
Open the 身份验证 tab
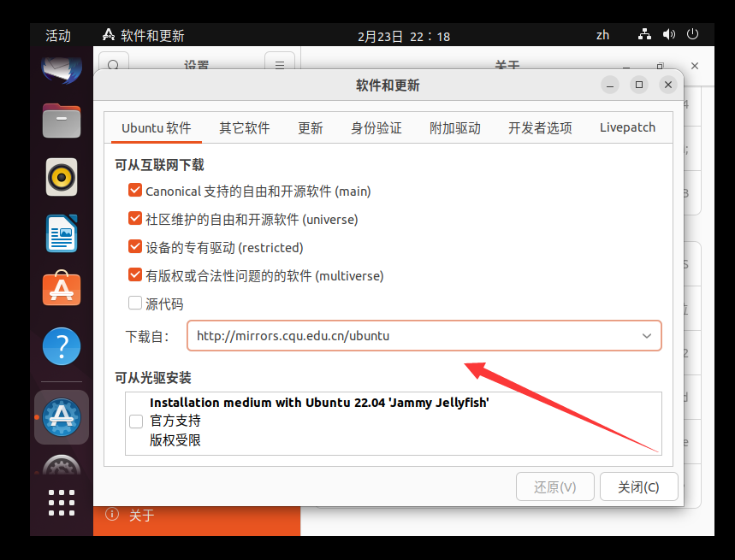pos(376,128)
